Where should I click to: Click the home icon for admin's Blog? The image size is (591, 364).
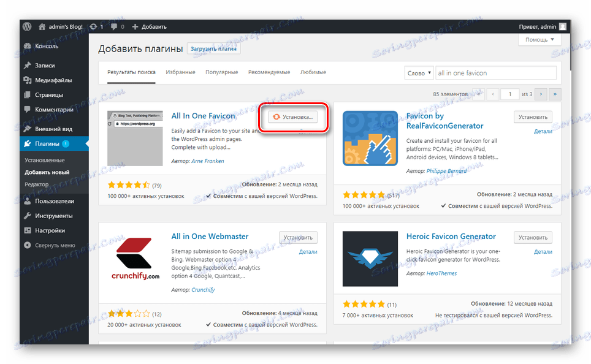tap(42, 27)
